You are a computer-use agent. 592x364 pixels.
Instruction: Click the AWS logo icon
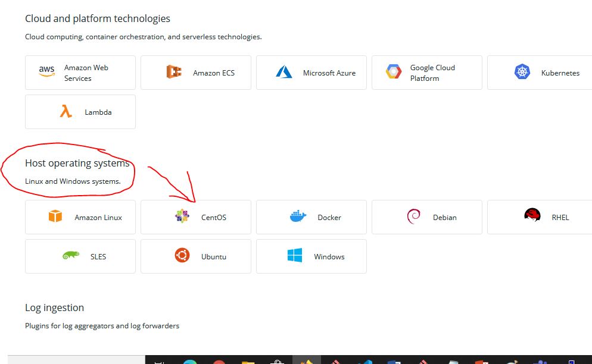coord(46,71)
